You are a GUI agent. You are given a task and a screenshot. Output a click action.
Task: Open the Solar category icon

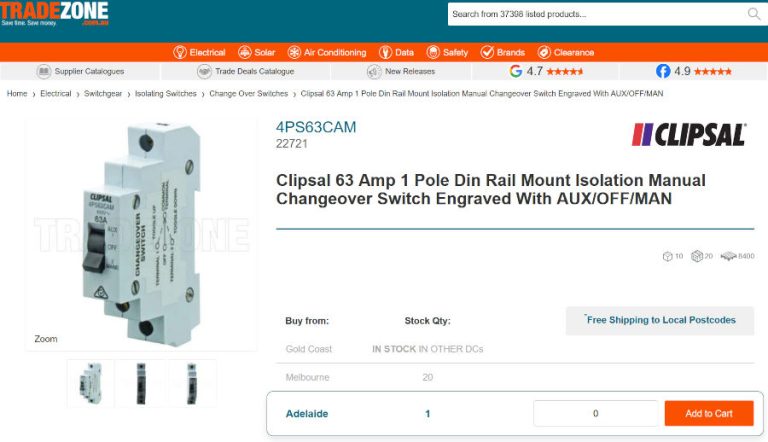[x=244, y=52]
